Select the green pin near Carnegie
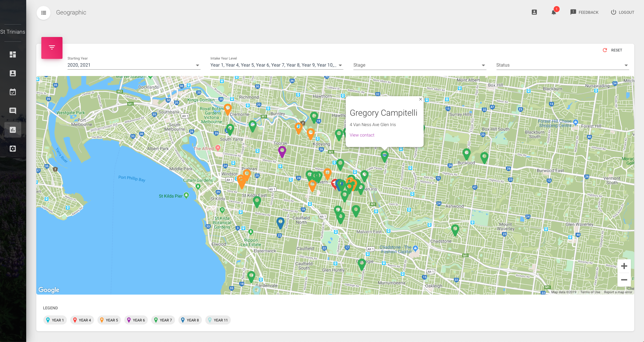Screen dimensions: 644x342 pyautogui.click(x=361, y=264)
